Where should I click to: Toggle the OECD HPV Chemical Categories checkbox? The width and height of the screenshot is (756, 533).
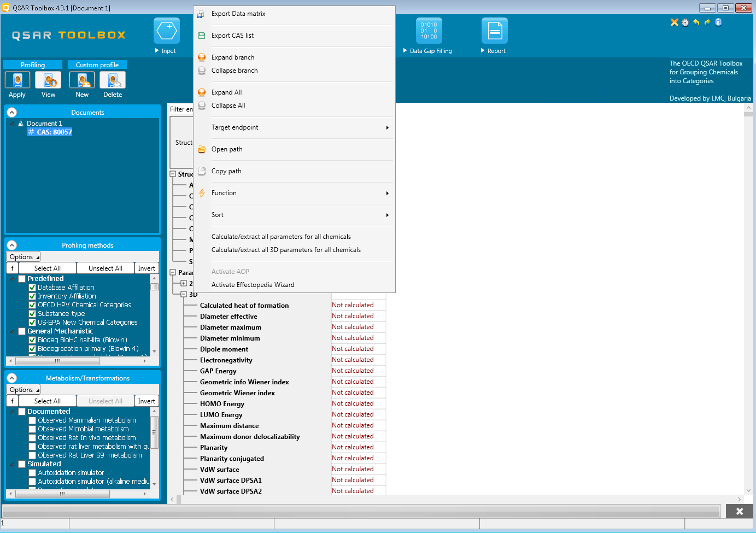click(32, 305)
